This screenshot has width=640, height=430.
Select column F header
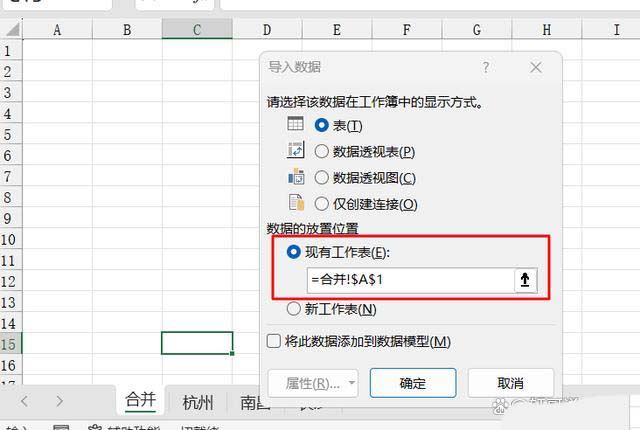coord(407,30)
